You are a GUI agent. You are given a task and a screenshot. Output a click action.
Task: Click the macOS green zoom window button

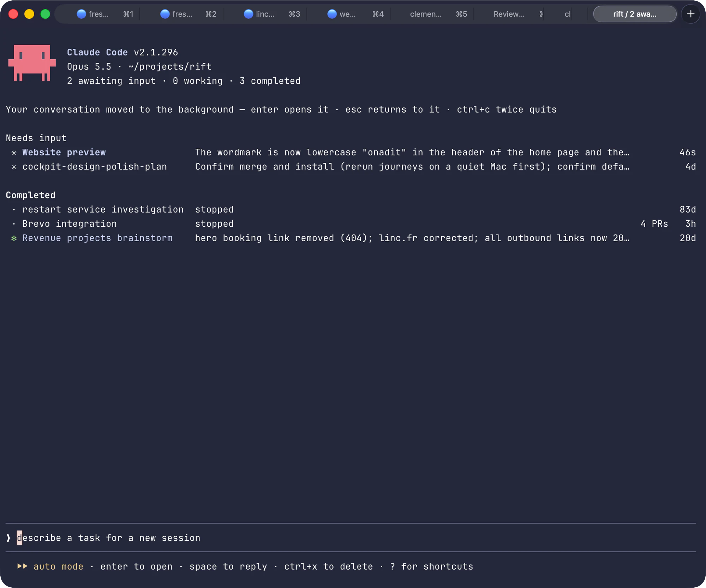point(45,14)
